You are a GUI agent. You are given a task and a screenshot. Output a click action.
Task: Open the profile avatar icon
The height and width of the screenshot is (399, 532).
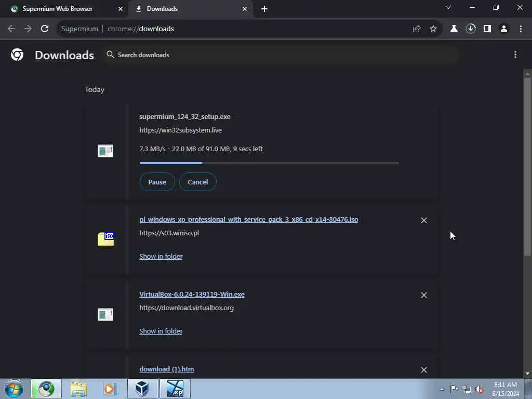tap(504, 29)
